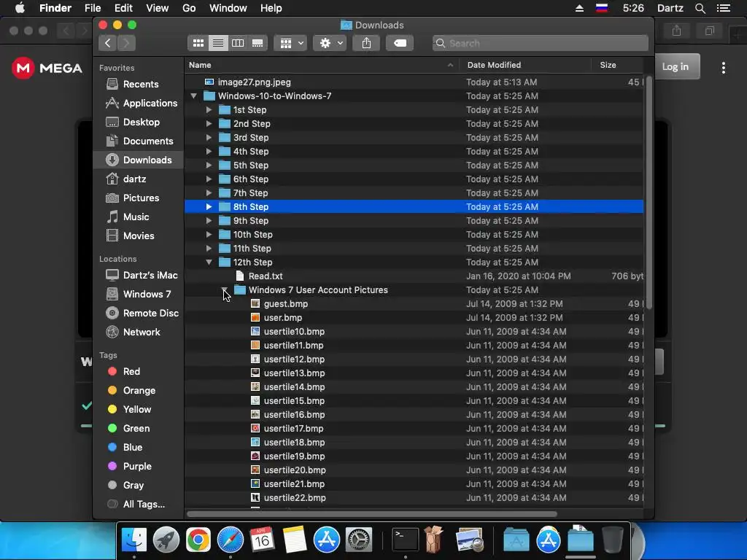Show All Tags in sidebar

[138, 505]
